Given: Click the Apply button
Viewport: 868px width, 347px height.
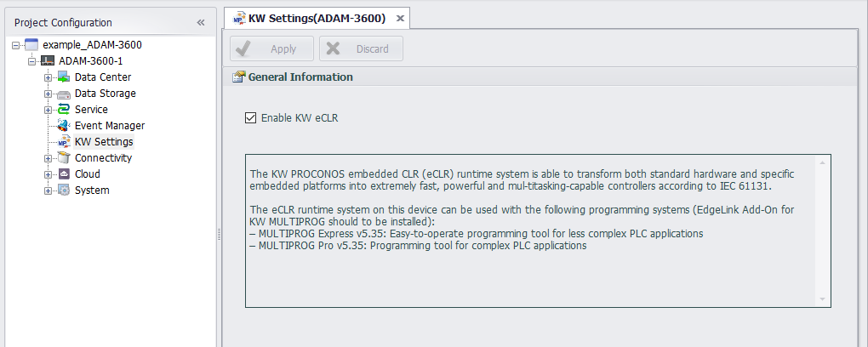Looking at the screenshot, I should click(271, 48).
